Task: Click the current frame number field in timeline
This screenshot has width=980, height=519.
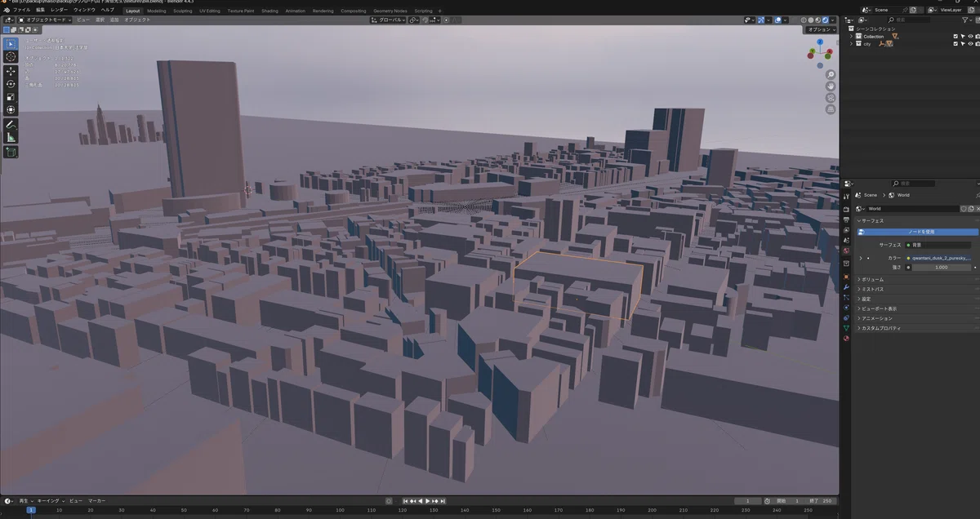Action: (748, 501)
